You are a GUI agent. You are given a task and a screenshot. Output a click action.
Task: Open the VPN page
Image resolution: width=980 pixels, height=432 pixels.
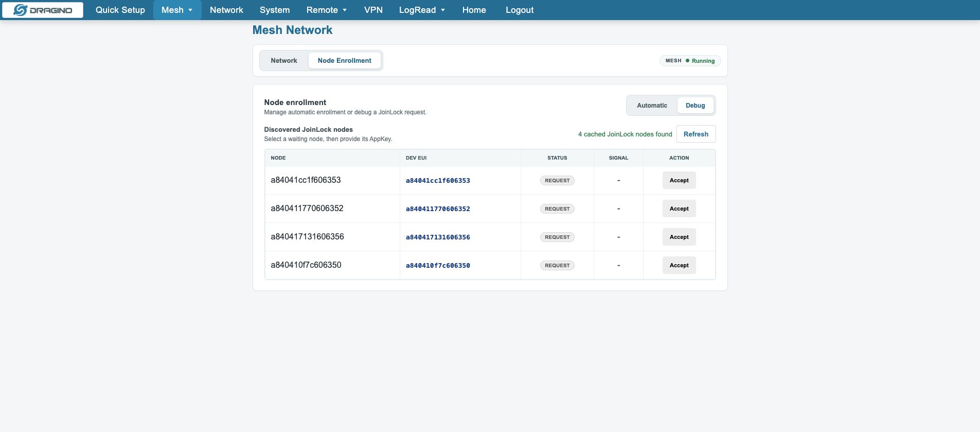click(x=373, y=10)
